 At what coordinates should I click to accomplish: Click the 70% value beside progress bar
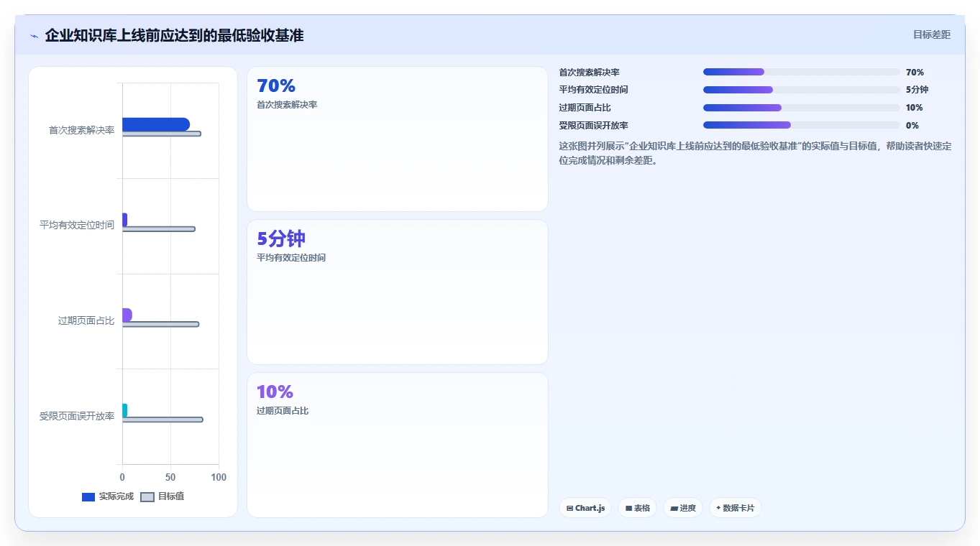click(x=915, y=73)
